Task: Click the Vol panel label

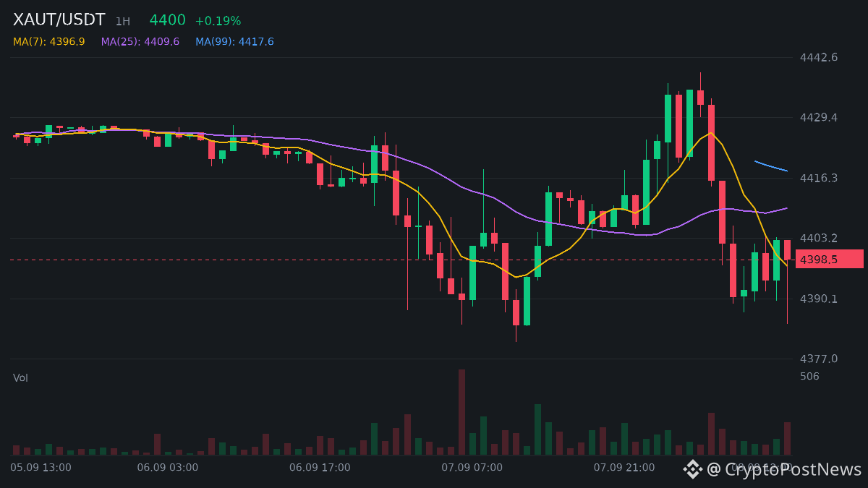Action: pyautogui.click(x=20, y=378)
